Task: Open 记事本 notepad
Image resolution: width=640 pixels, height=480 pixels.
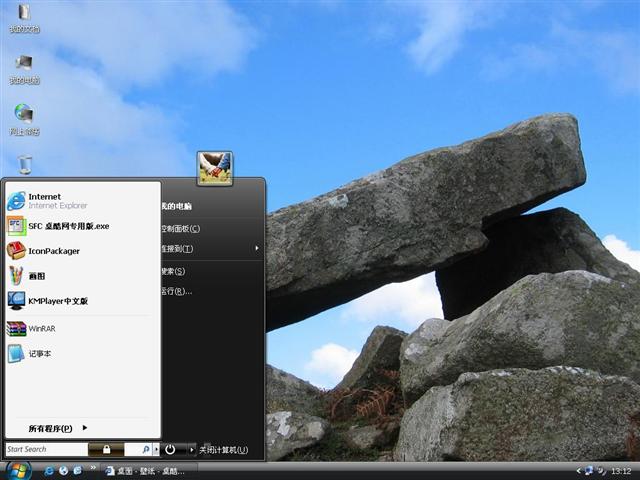Action: tap(83, 353)
